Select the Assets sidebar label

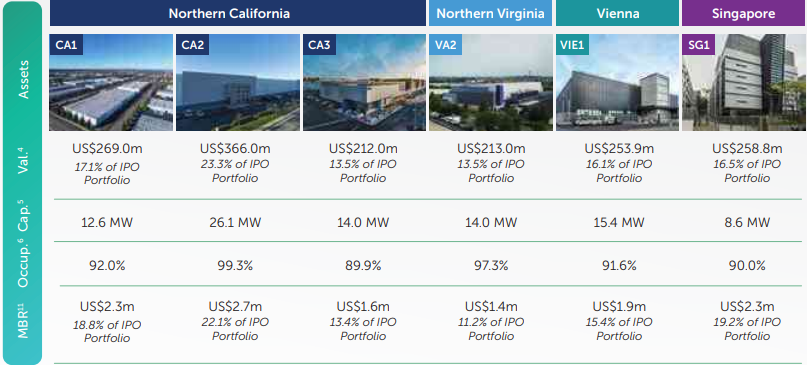pos(24,79)
